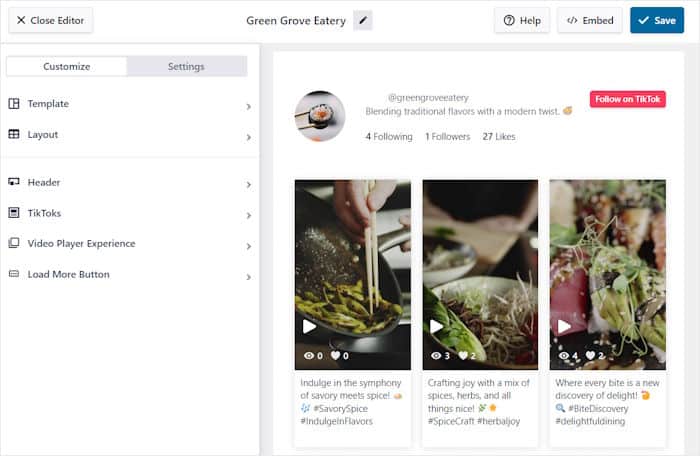Click the Embed button
This screenshot has width=700, height=456.
click(x=590, y=21)
